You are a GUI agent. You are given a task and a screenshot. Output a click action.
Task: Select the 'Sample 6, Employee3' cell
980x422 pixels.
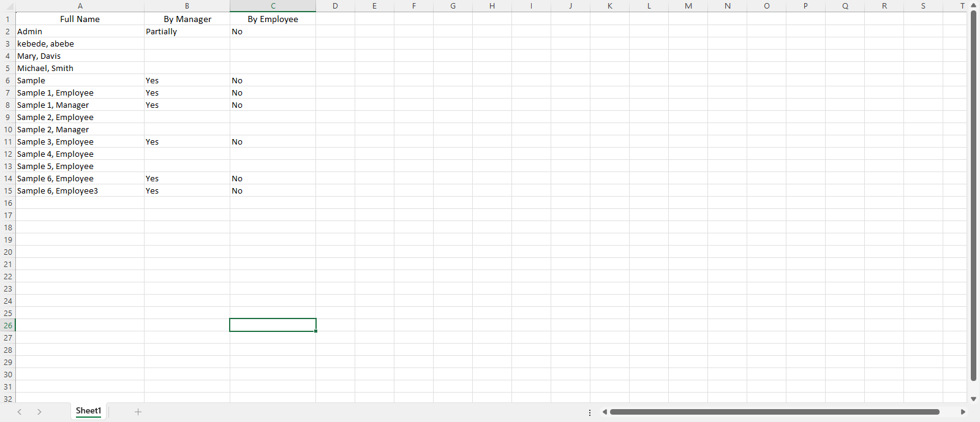click(x=80, y=190)
